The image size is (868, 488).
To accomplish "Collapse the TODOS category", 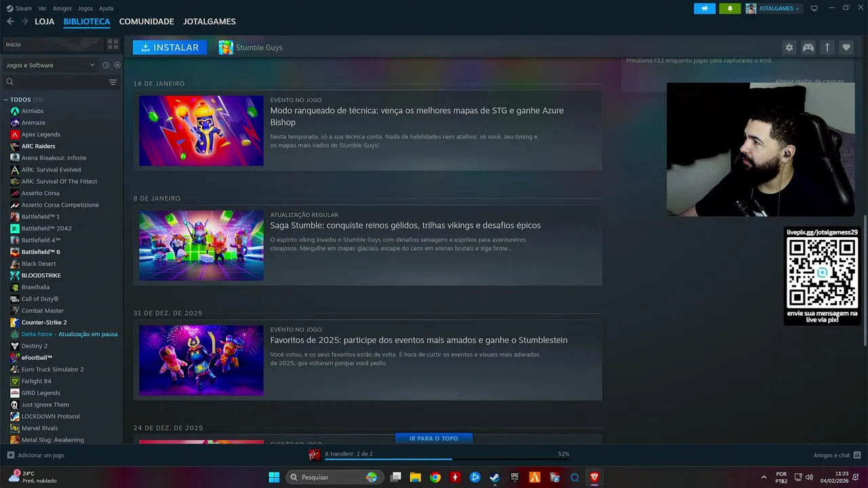I will pyautogui.click(x=5, y=100).
